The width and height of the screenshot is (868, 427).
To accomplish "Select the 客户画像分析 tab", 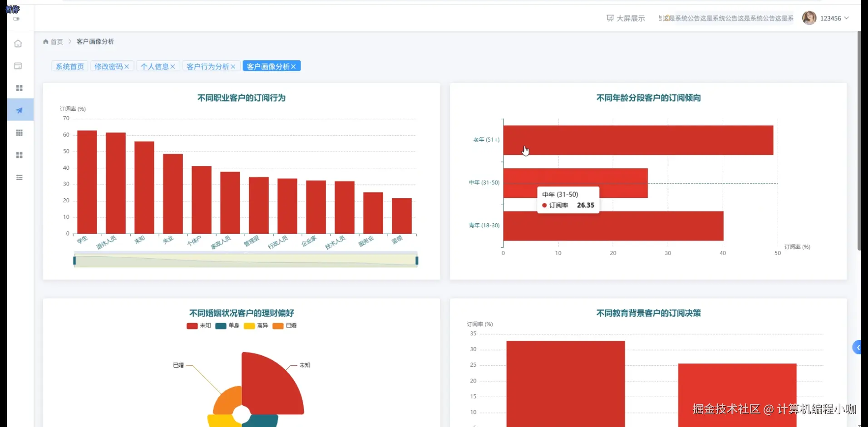I will click(x=268, y=66).
